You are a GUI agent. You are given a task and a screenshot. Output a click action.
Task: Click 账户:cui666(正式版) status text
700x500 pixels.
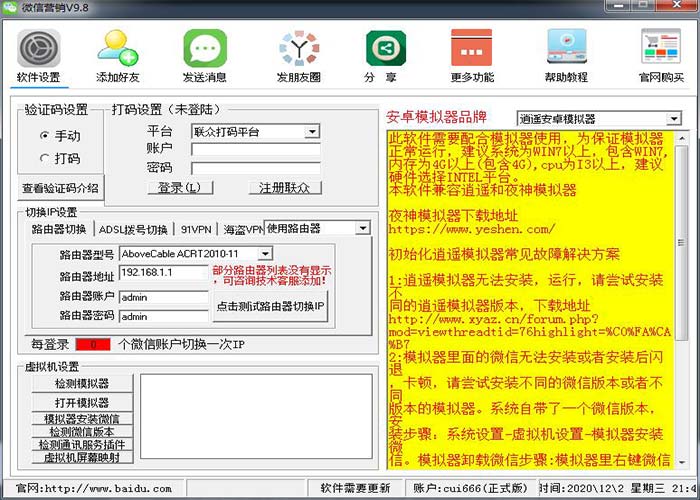point(470,488)
